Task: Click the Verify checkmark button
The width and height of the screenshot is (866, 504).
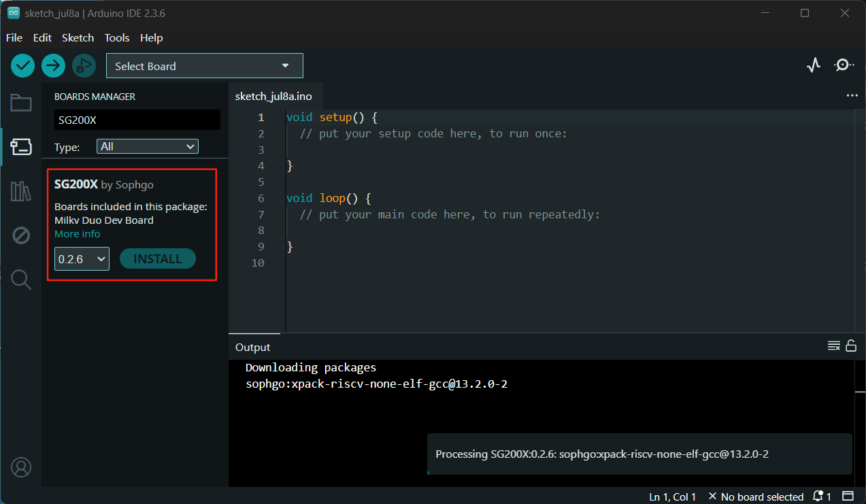Action: tap(22, 65)
